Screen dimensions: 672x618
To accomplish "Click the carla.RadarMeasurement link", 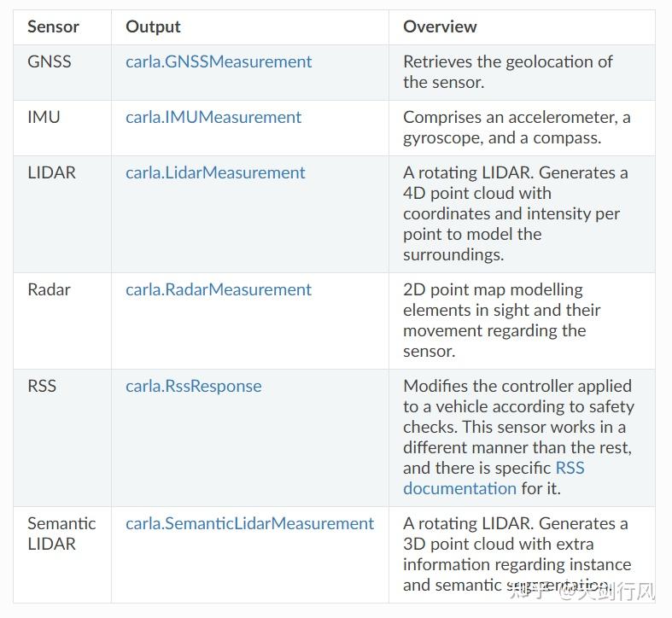I will click(x=219, y=290).
